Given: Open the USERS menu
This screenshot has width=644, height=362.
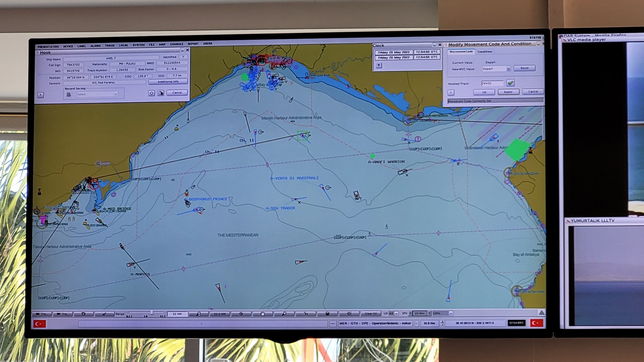Looking at the screenshot, I should 208,43.
